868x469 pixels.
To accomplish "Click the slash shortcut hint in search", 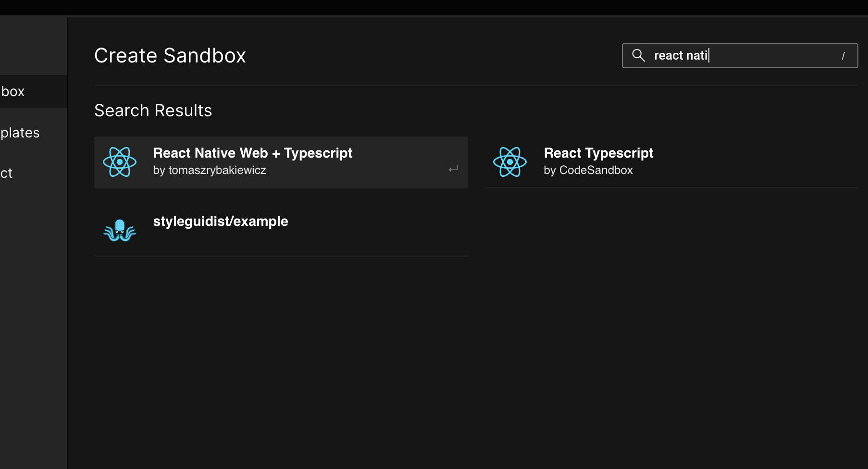I will tap(843, 56).
